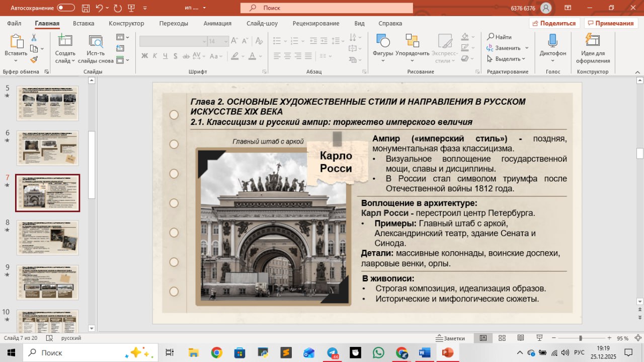The width and height of the screenshot is (644, 362).
Task: Toggle underline Ч formatting
Action: (x=165, y=56)
